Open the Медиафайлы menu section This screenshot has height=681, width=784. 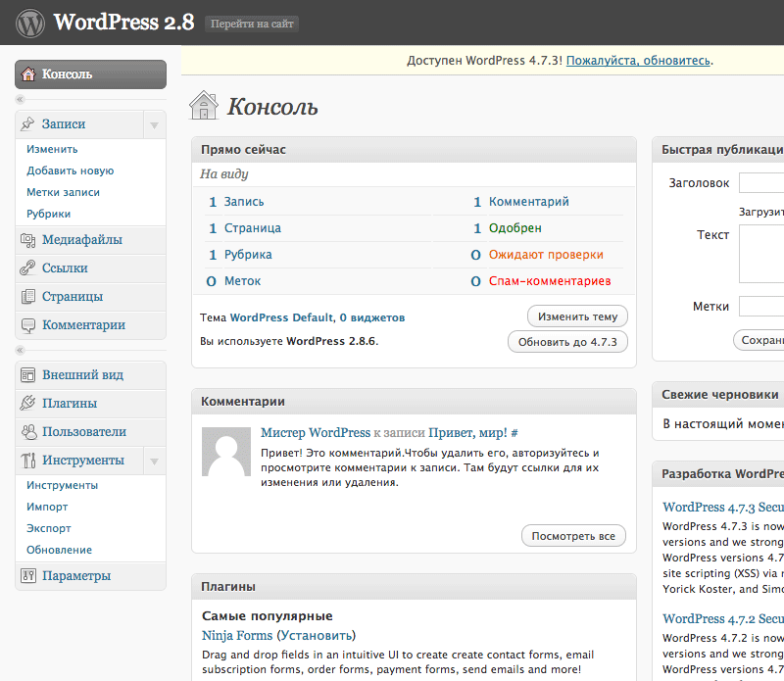pyautogui.click(x=90, y=240)
